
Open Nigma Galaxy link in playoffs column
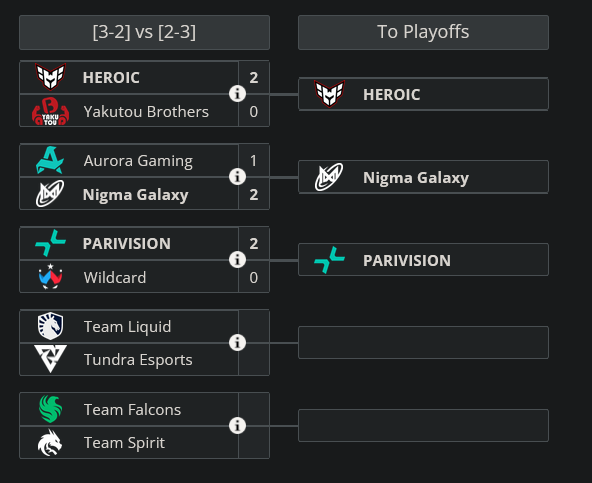[416, 177]
